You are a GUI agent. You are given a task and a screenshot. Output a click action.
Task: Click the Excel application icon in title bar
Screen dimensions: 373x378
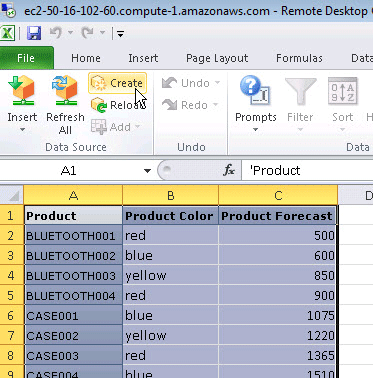click(7, 33)
